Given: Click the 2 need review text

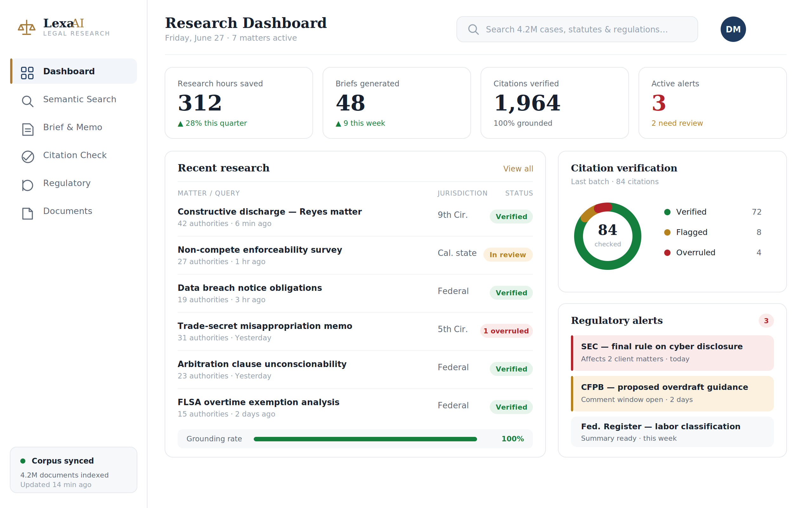Looking at the screenshot, I should click(677, 123).
